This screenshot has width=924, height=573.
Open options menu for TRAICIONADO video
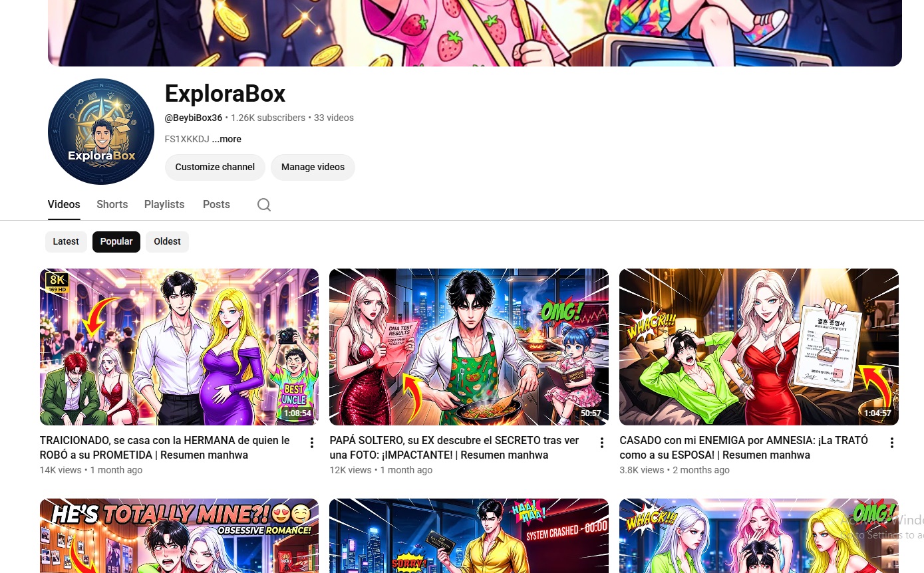(x=311, y=443)
